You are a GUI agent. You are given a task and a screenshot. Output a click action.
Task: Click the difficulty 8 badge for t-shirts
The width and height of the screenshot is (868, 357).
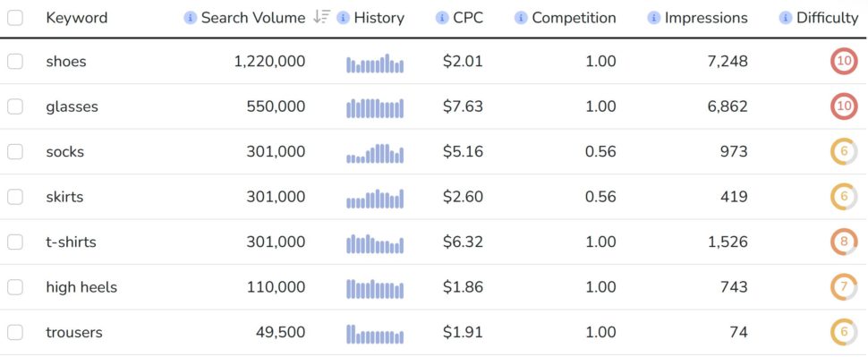pos(844,242)
